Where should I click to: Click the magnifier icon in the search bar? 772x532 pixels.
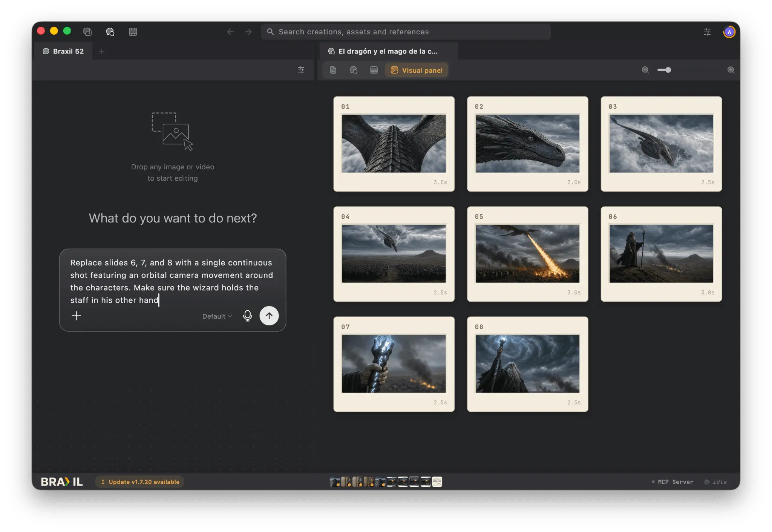click(270, 32)
